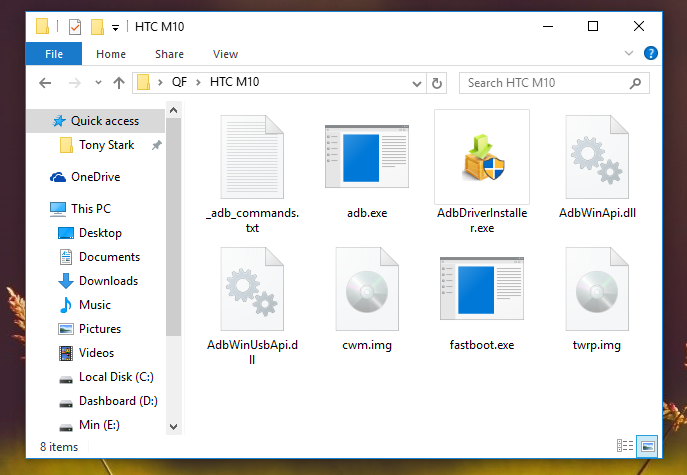Click QF in the address path
687x475 pixels.
pos(179,82)
